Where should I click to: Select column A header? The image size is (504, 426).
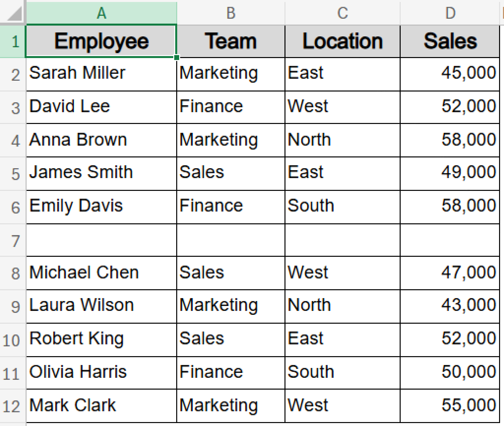click(101, 13)
